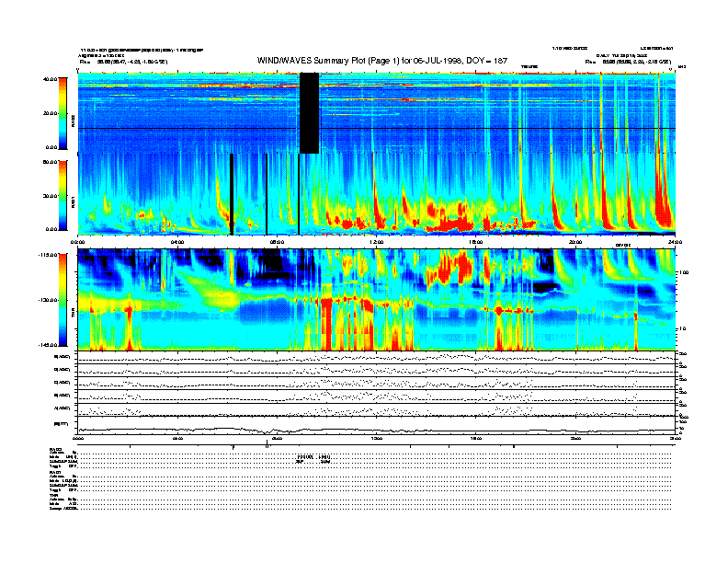
Task: Click the -130.00 label on TNR color scale
Action: pos(48,300)
